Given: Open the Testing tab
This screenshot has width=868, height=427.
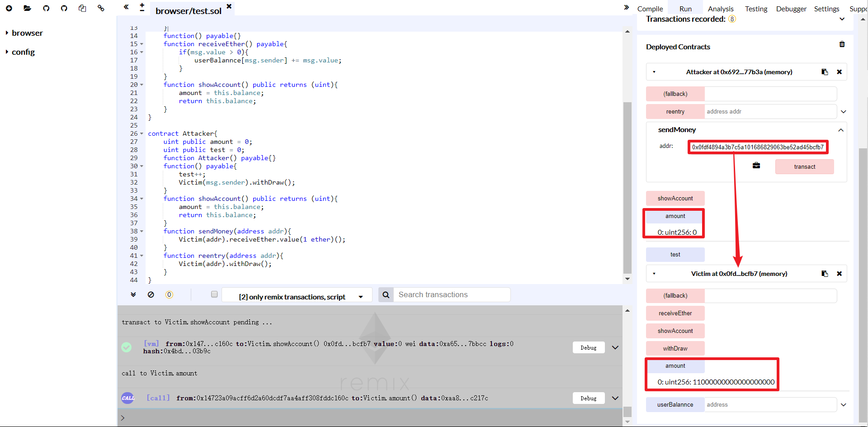Looking at the screenshot, I should pyautogui.click(x=756, y=9).
